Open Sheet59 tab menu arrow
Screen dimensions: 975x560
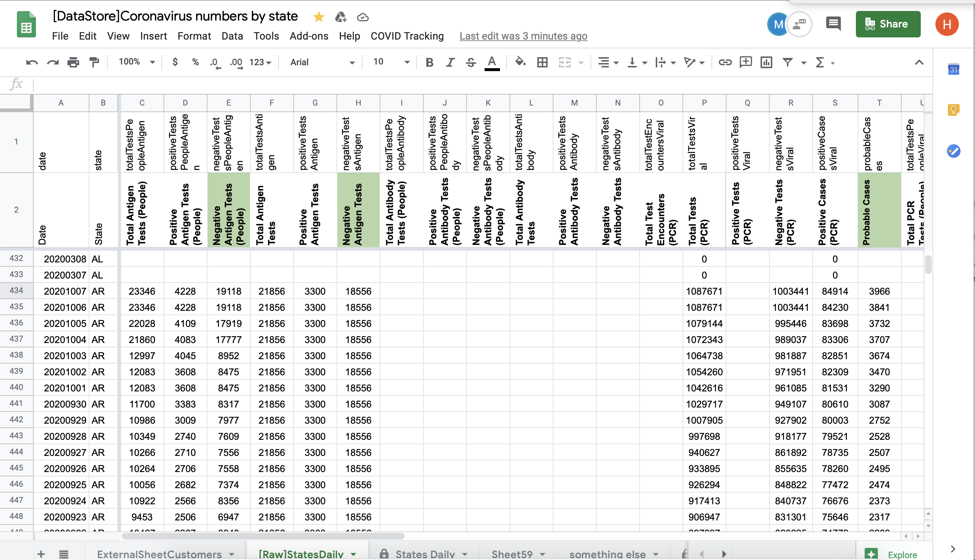(x=543, y=555)
